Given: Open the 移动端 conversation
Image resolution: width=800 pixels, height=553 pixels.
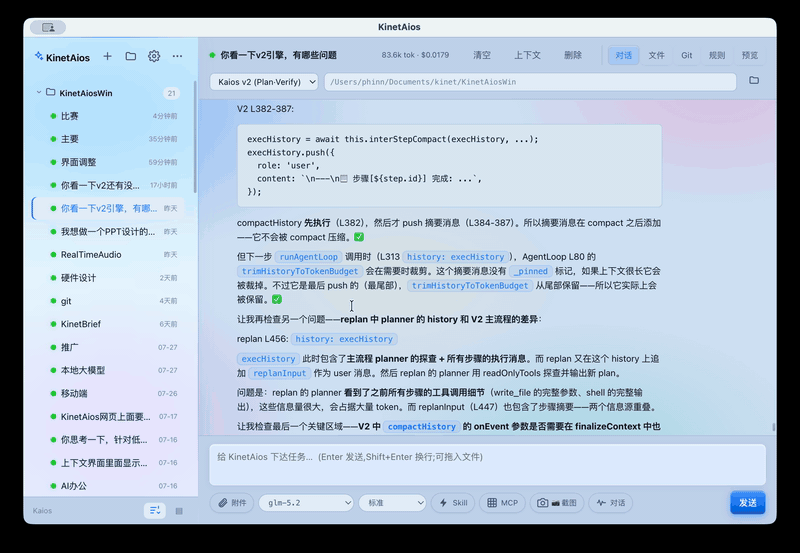Looking at the screenshot, I should [x=108, y=393].
